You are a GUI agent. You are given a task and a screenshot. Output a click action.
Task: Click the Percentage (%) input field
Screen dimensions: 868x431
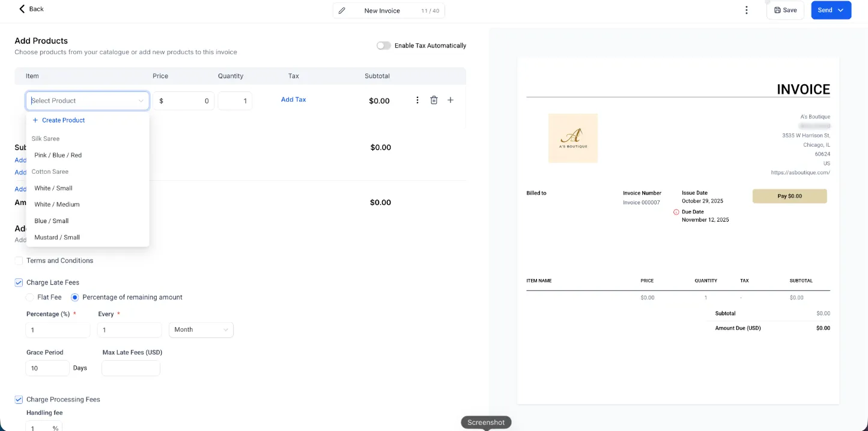pyautogui.click(x=58, y=330)
